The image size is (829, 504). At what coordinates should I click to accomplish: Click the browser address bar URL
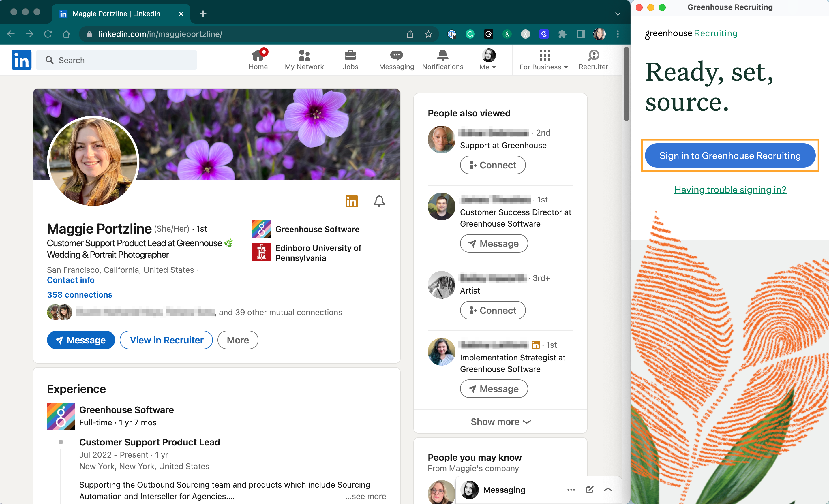click(x=160, y=34)
